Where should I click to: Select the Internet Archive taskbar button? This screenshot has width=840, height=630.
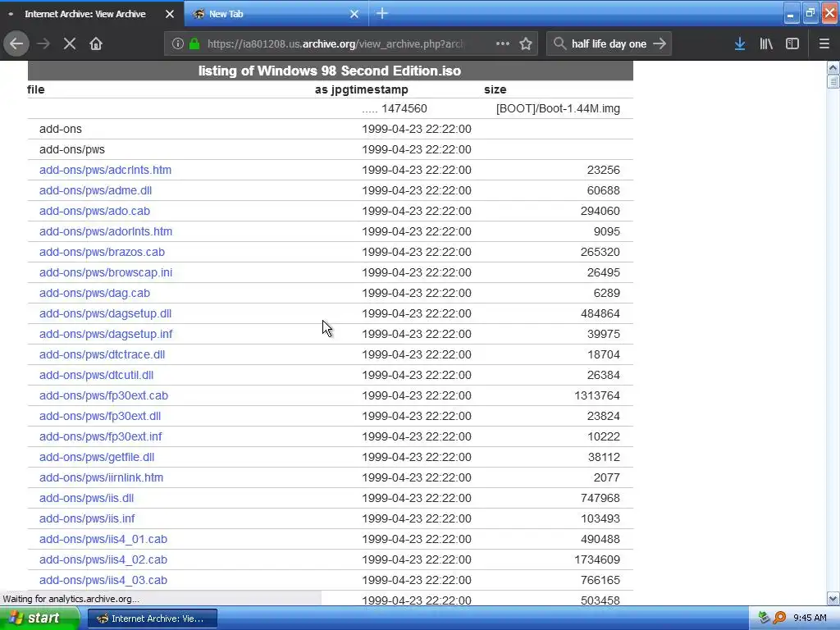click(x=152, y=619)
